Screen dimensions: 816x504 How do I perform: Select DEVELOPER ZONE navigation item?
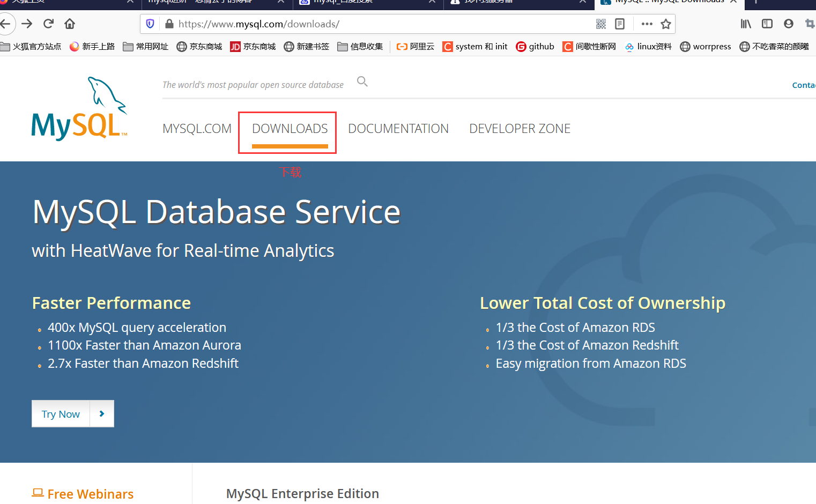coord(520,129)
